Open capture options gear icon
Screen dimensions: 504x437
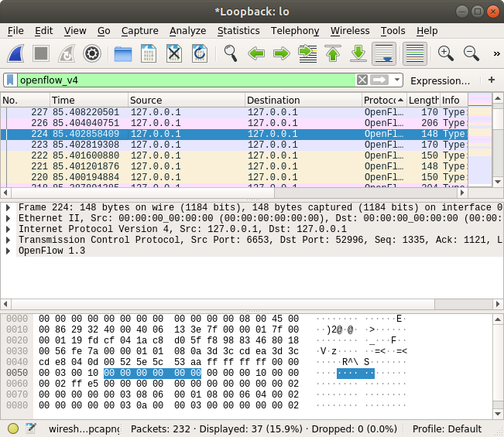click(x=92, y=53)
